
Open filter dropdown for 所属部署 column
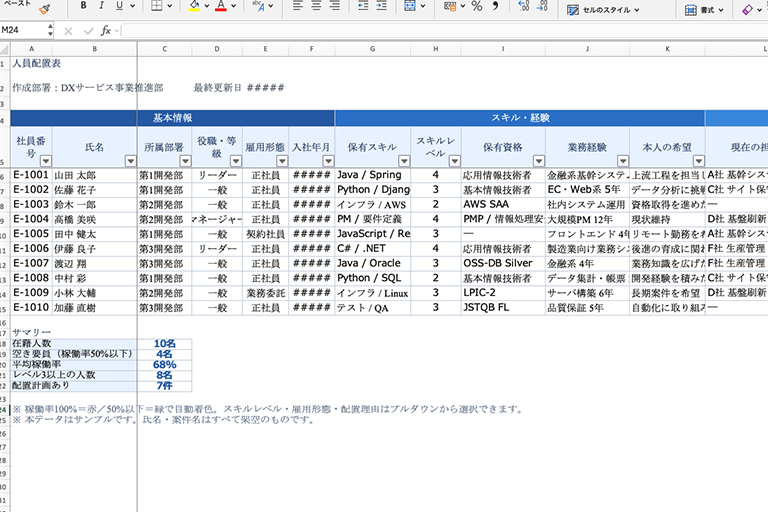tap(185, 161)
